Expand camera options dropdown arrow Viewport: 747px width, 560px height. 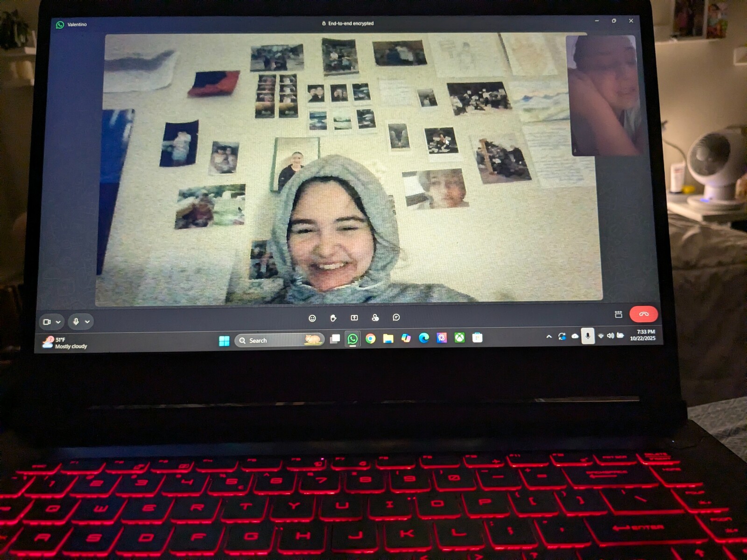pyautogui.click(x=58, y=322)
